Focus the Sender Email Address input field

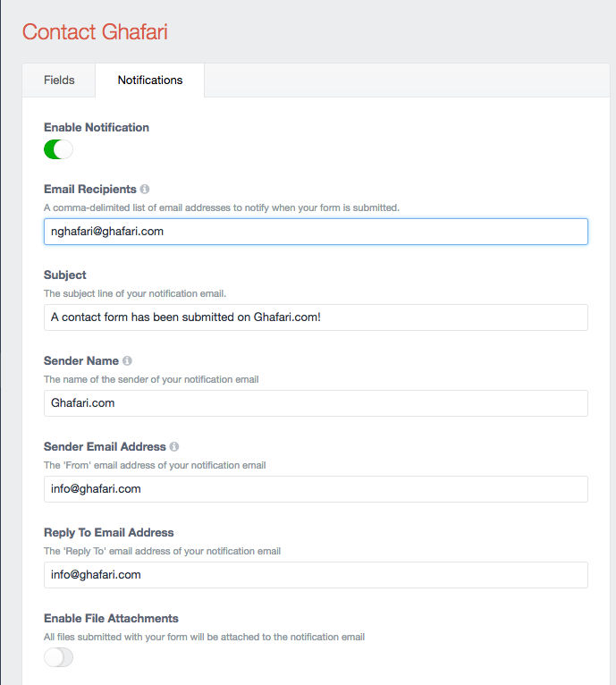(316, 489)
